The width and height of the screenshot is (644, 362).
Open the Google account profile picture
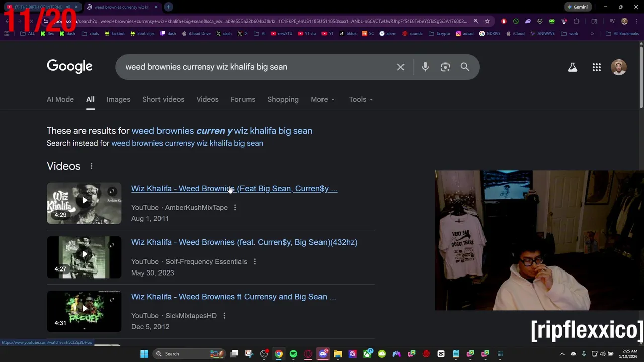(619, 67)
